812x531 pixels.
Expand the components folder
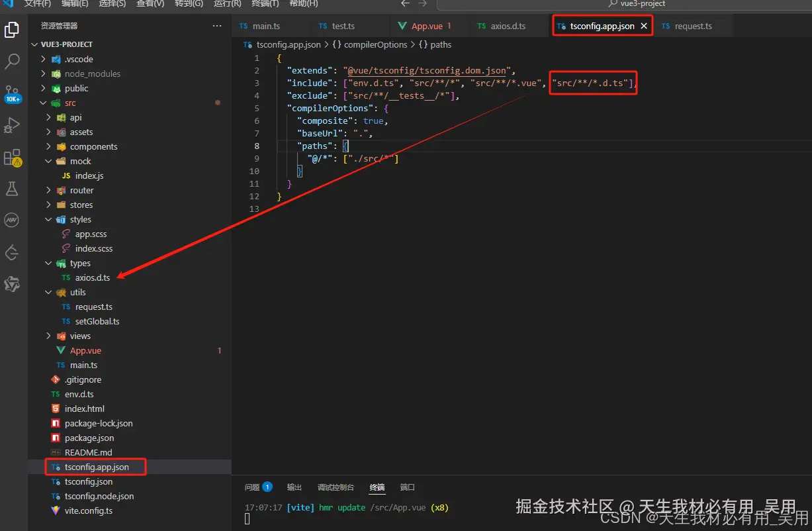click(x=130, y=146)
